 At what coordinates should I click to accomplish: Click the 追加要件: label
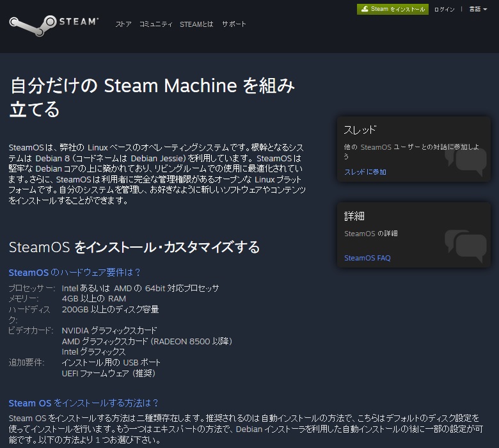click(x=26, y=362)
